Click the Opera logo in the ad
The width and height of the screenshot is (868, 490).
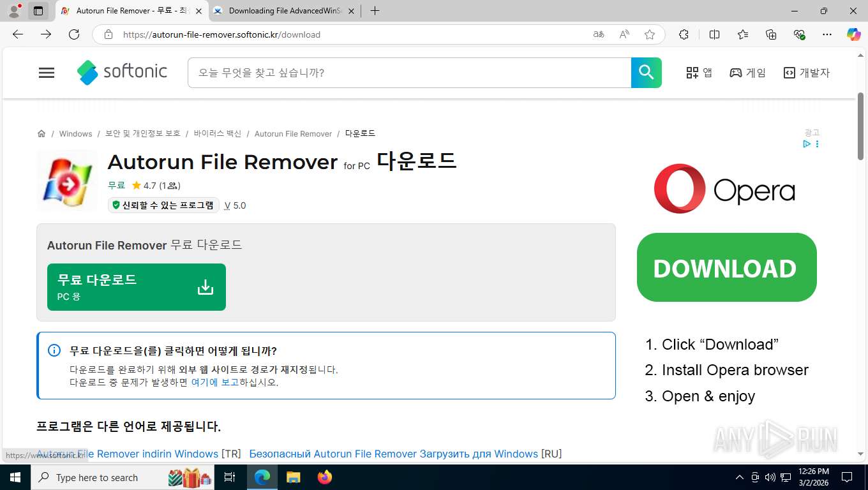pyautogui.click(x=724, y=189)
